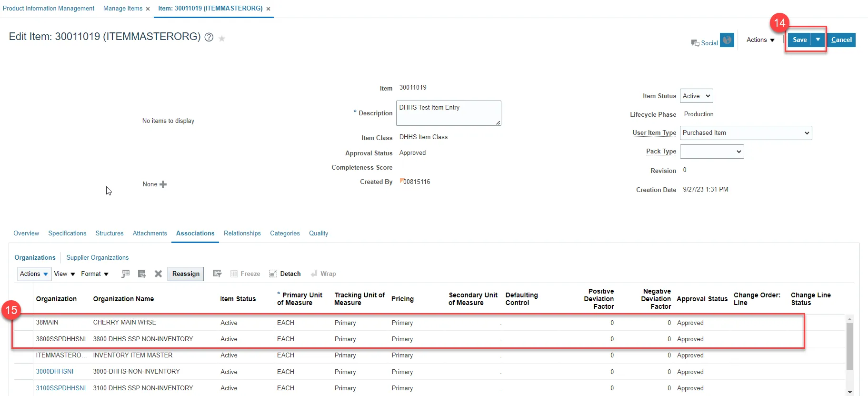Open the Pack Type dropdown
Image resolution: width=868 pixels, height=396 pixels.
[711, 152]
